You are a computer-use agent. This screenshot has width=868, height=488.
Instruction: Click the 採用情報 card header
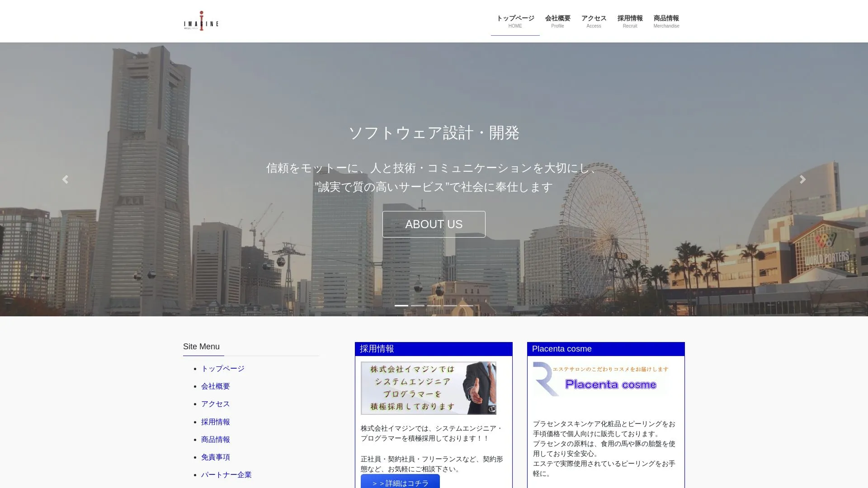coord(434,349)
